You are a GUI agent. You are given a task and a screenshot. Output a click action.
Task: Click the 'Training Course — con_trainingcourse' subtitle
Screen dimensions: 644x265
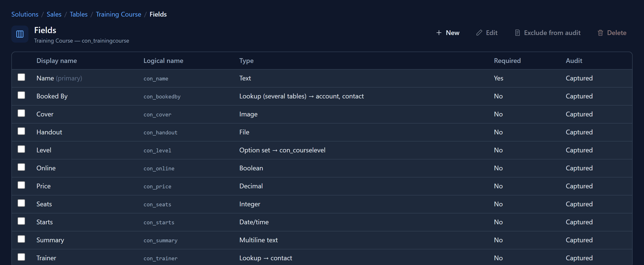[81, 41]
